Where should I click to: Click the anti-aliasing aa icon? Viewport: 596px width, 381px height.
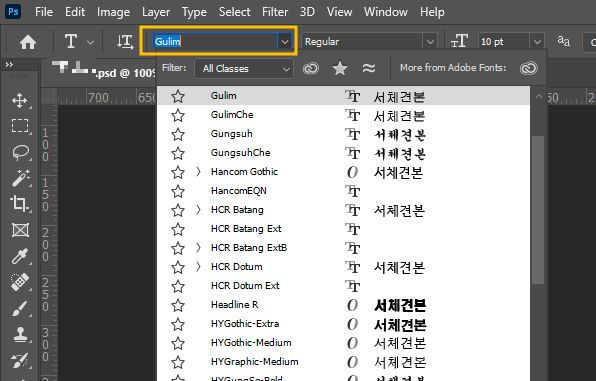coord(563,41)
